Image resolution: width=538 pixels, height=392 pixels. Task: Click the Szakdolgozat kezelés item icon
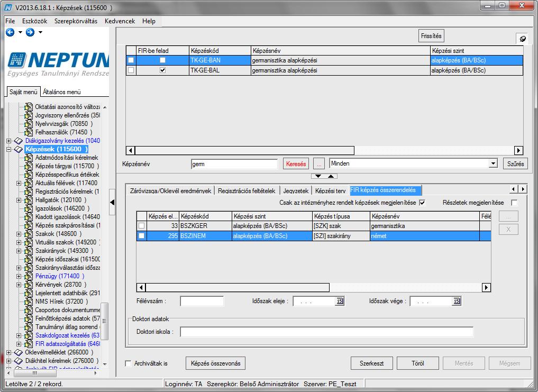click(x=29, y=335)
